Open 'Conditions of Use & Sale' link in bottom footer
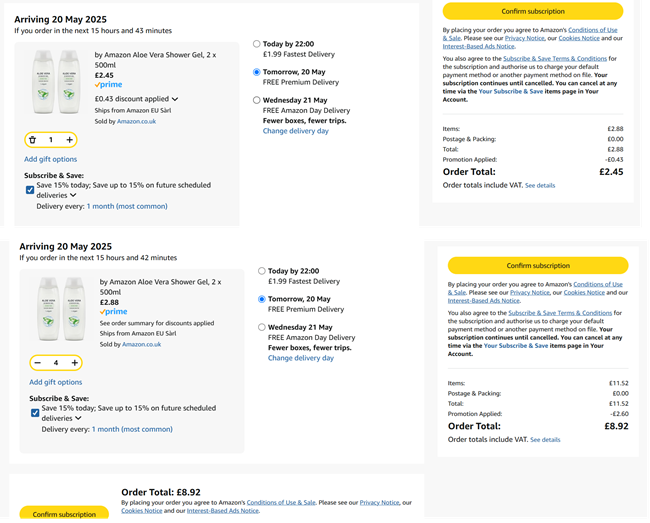This screenshot has width=650, height=523. pyautogui.click(x=281, y=502)
